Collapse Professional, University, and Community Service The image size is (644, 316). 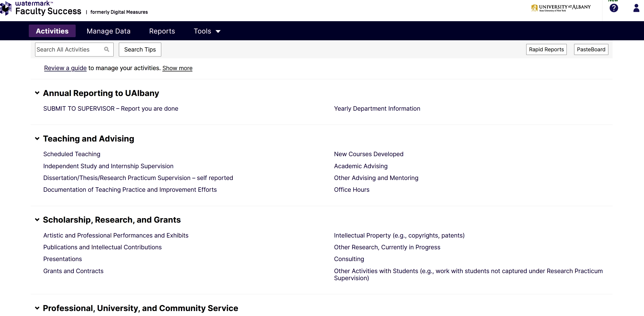coord(37,308)
